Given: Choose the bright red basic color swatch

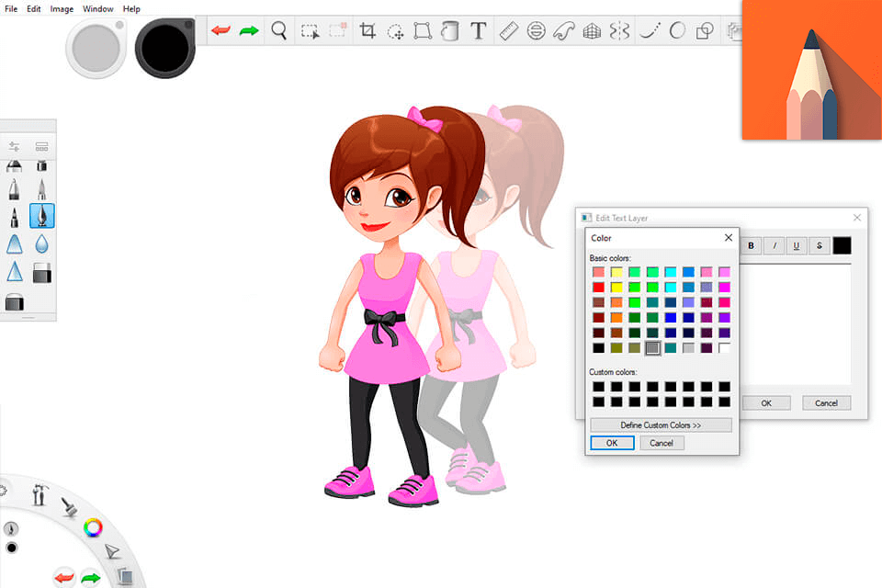Looking at the screenshot, I should click(x=598, y=288).
